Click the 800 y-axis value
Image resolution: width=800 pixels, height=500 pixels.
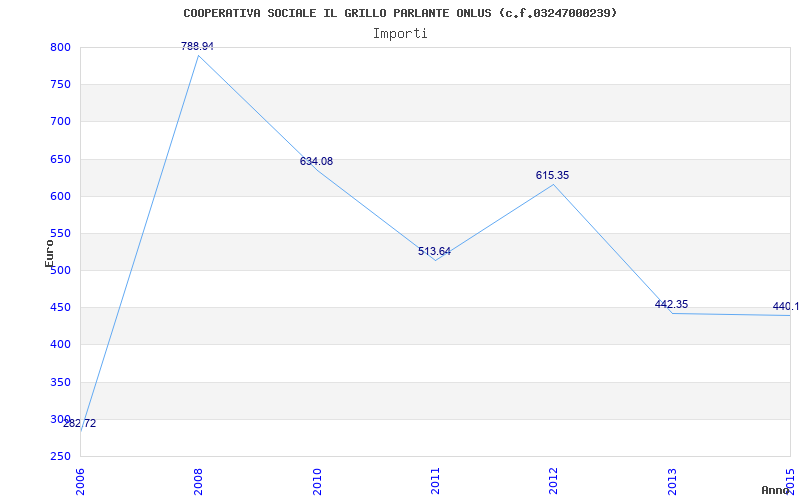60,47
